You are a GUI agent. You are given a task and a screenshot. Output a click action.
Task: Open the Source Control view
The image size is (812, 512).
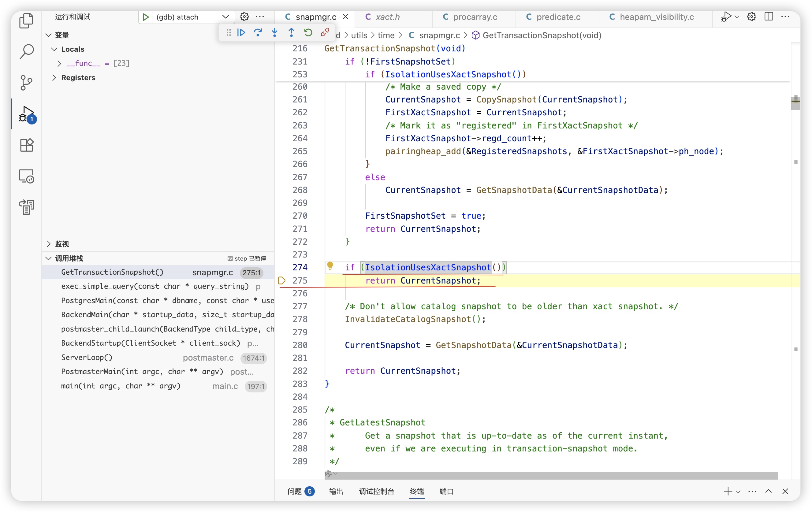tap(26, 83)
